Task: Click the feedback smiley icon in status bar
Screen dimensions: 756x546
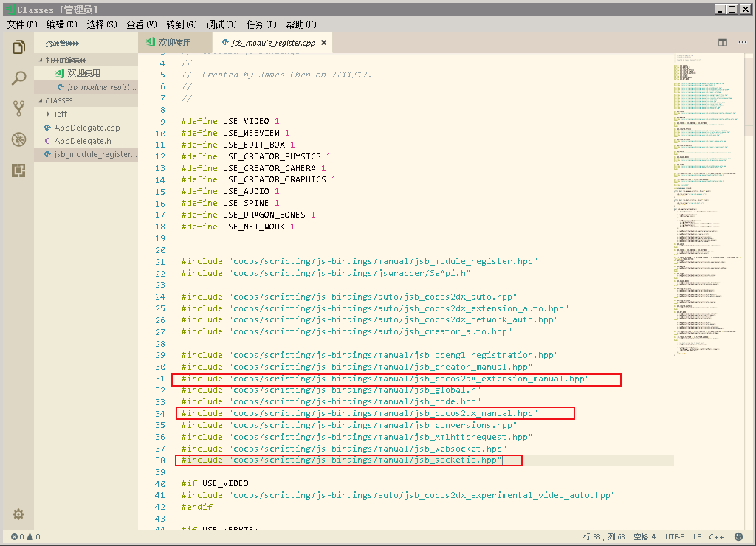Action: pyautogui.click(x=738, y=536)
